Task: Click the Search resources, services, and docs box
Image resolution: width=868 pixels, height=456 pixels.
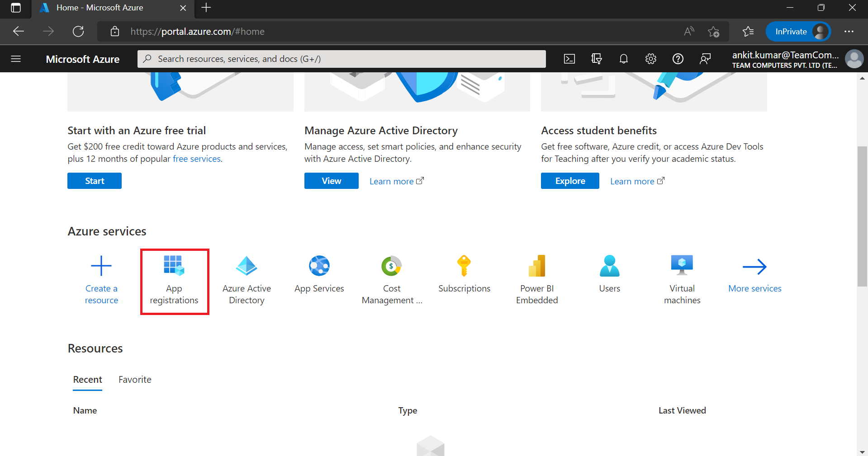Action: [x=342, y=59]
